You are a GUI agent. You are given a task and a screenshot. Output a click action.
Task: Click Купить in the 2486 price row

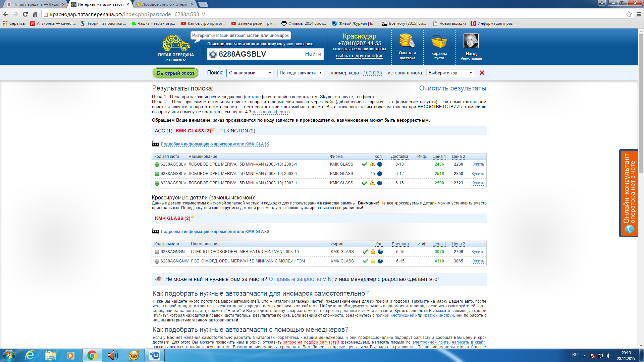point(478,164)
